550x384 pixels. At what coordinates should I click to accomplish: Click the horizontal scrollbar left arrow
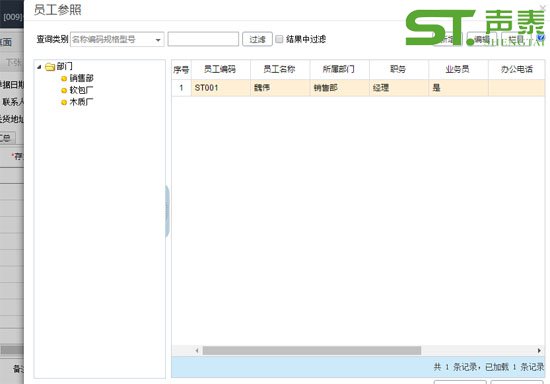click(x=197, y=350)
